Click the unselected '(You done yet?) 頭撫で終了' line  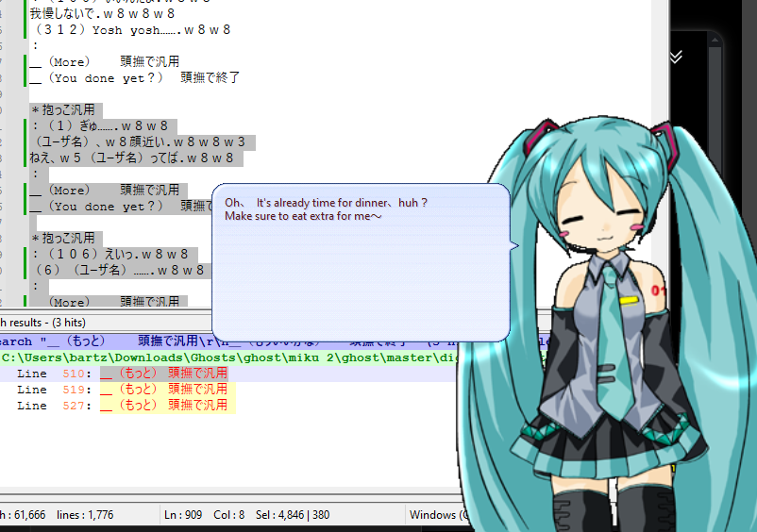tap(135, 77)
